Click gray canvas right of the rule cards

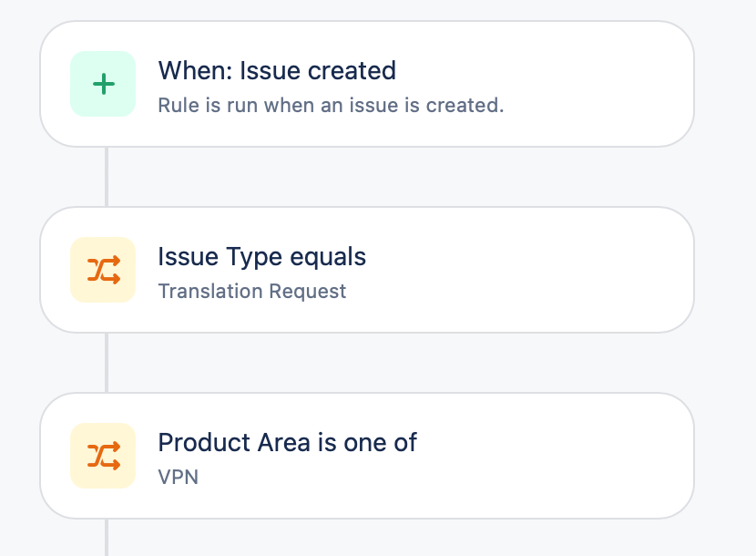click(x=726, y=273)
